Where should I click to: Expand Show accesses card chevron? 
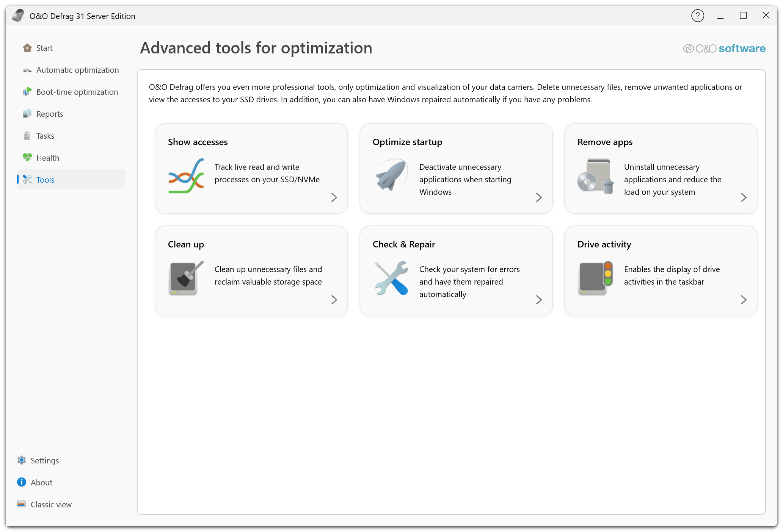click(334, 197)
